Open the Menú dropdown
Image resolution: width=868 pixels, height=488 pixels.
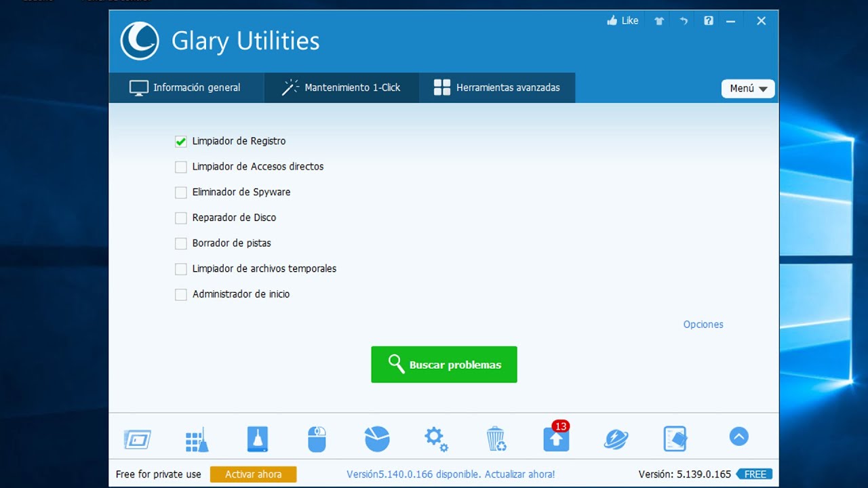pos(748,88)
